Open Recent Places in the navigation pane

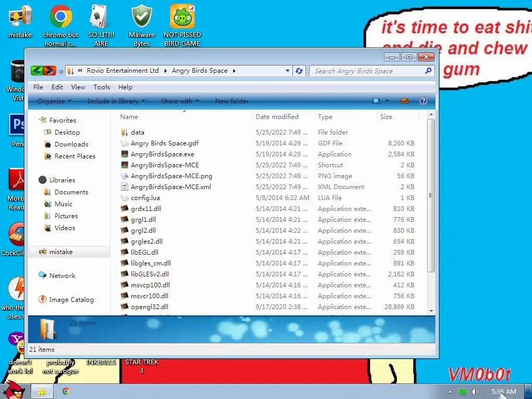(75, 156)
